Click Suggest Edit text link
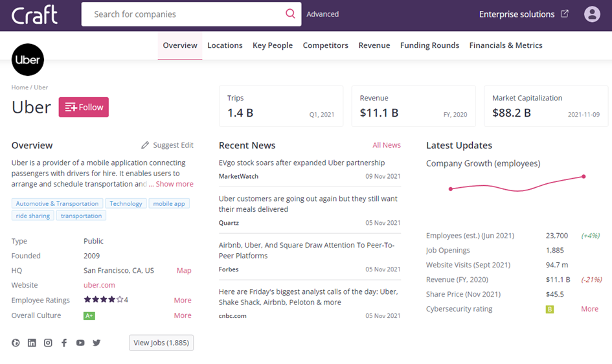Screen dimensions: 612x364 click(x=173, y=145)
